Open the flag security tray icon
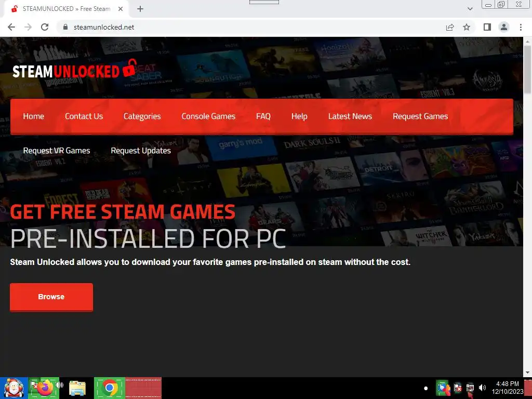 (458, 388)
